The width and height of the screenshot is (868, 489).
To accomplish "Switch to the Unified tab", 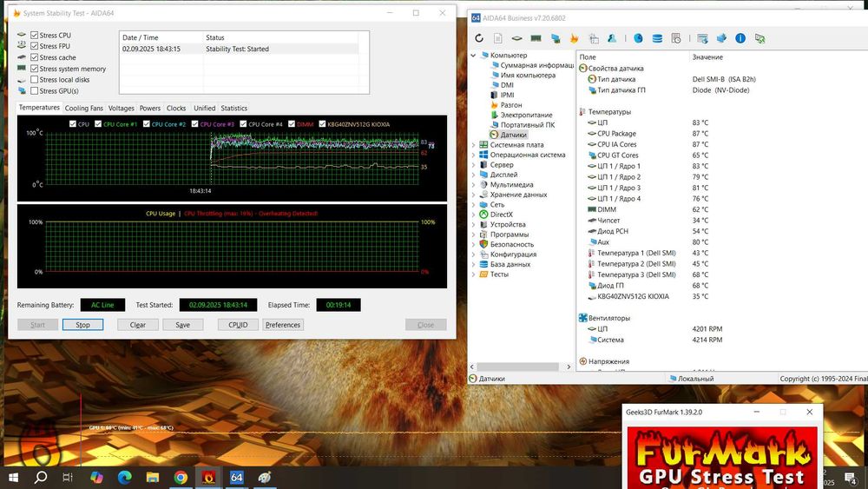I will click(204, 108).
